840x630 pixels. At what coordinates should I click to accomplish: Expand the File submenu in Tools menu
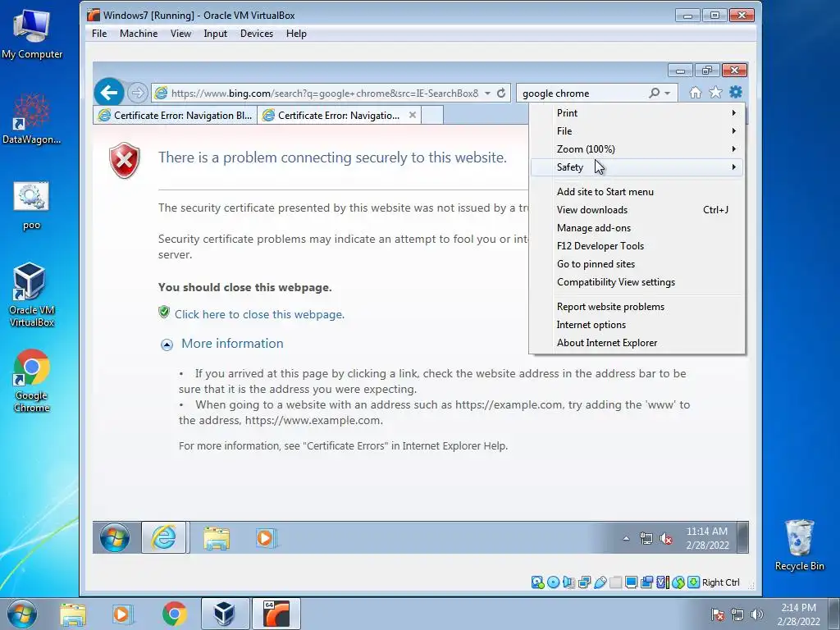click(637, 131)
